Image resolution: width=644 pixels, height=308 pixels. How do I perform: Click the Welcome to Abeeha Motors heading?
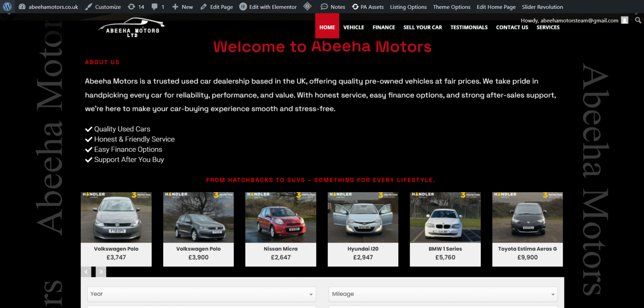pyautogui.click(x=322, y=47)
